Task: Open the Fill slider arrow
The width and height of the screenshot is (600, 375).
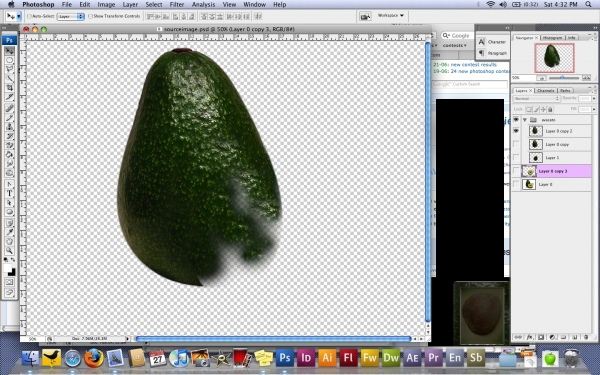Action: pyautogui.click(x=593, y=109)
